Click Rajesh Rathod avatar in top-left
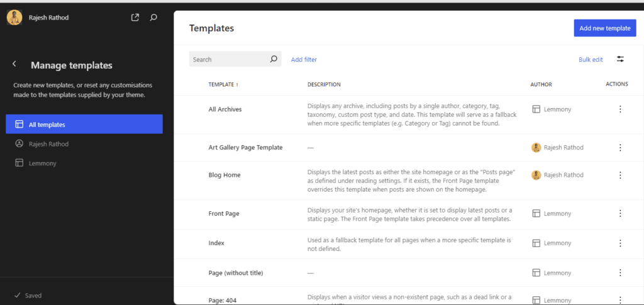The image size is (644, 305). pos(14,18)
